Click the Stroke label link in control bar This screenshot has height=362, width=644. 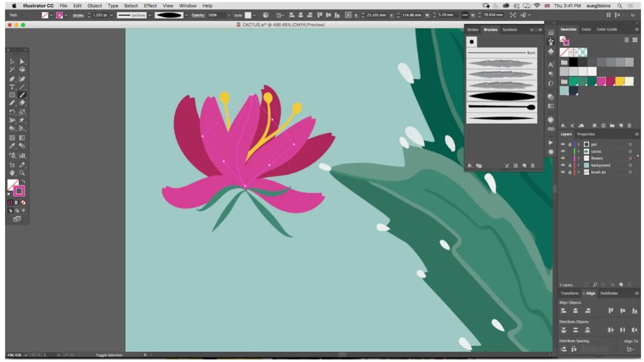pos(78,15)
